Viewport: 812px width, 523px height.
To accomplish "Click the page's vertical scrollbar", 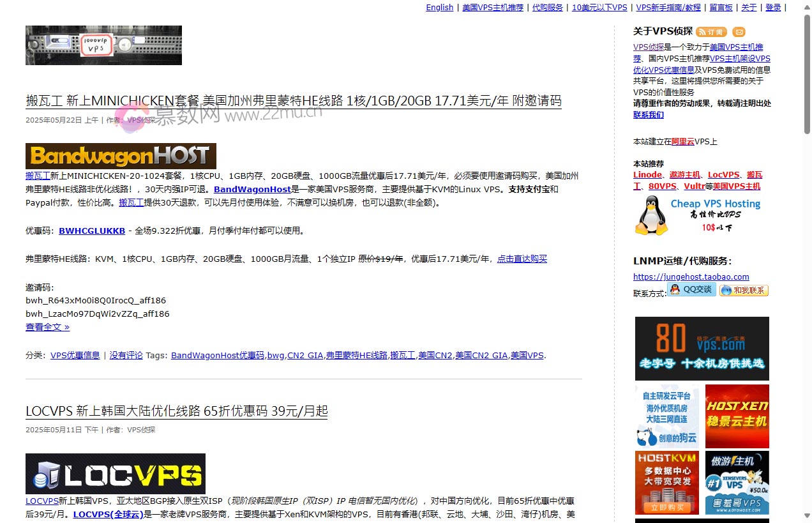I will 806,255.
